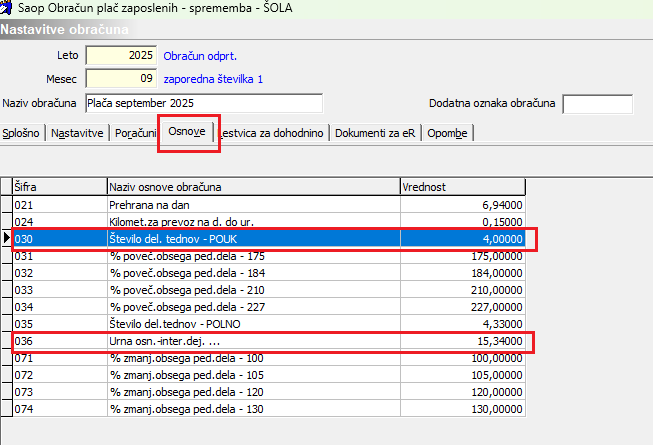Click code cell 030
The height and width of the screenshot is (445, 653).
(60, 239)
